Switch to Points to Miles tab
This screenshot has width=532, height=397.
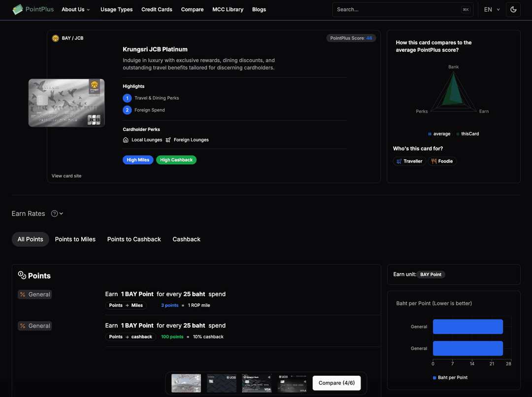pyautogui.click(x=75, y=239)
